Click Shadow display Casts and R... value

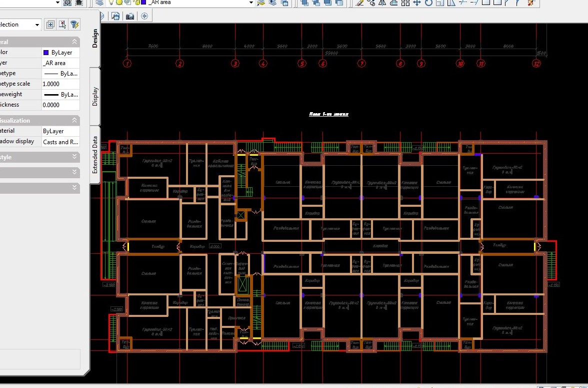(x=61, y=142)
